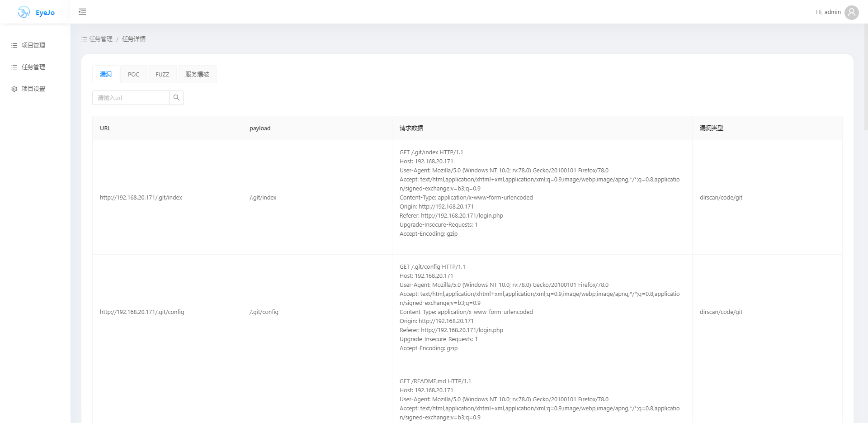Switch to the 服务爆破 tab
The width and height of the screenshot is (868, 423).
[197, 74]
